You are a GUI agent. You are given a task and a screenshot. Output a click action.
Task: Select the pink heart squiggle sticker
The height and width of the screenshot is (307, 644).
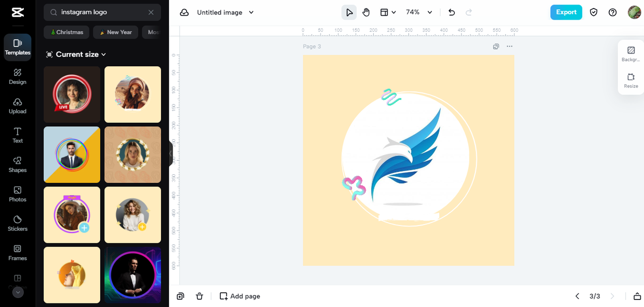click(x=354, y=188)
